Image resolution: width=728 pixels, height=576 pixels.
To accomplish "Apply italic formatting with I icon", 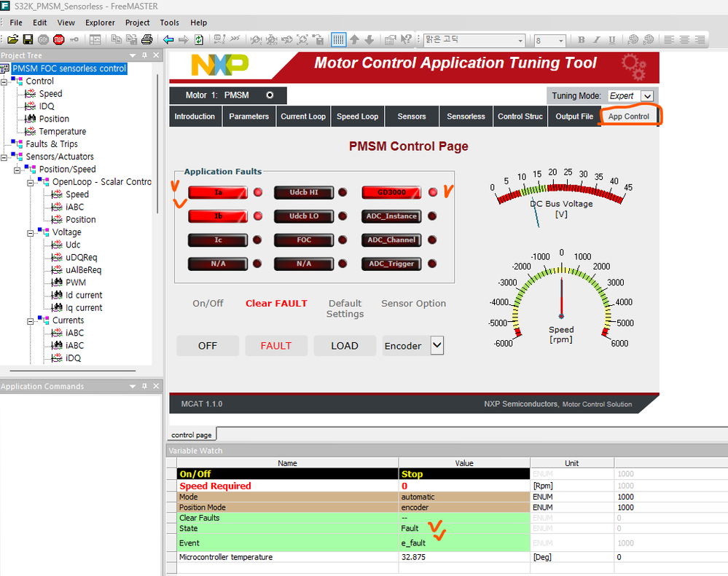I will (597, 40).
